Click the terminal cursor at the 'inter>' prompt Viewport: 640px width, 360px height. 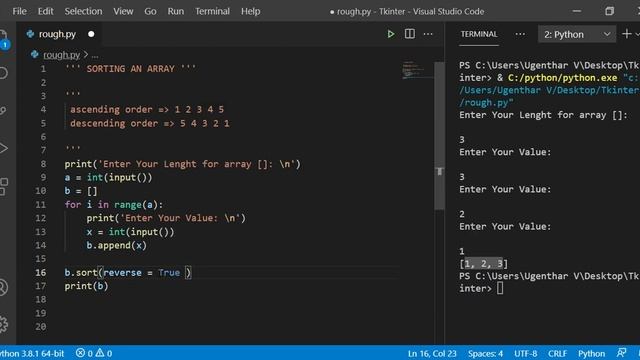coord(500,288)
